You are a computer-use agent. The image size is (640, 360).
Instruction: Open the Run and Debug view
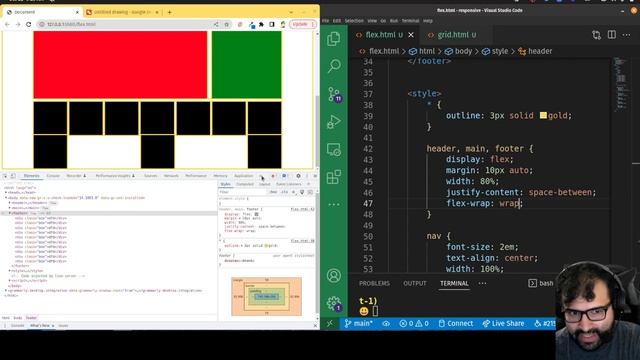pyautogui.click(x=333, y=122)
